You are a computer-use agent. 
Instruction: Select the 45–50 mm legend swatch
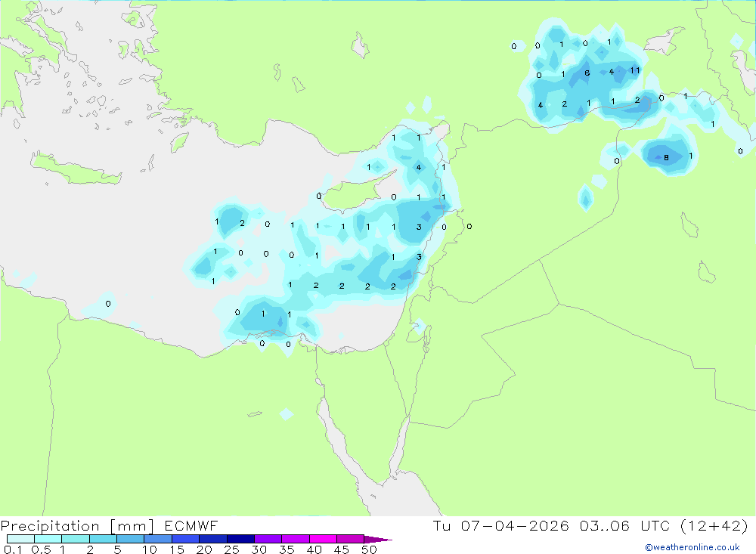click(350, 539)
